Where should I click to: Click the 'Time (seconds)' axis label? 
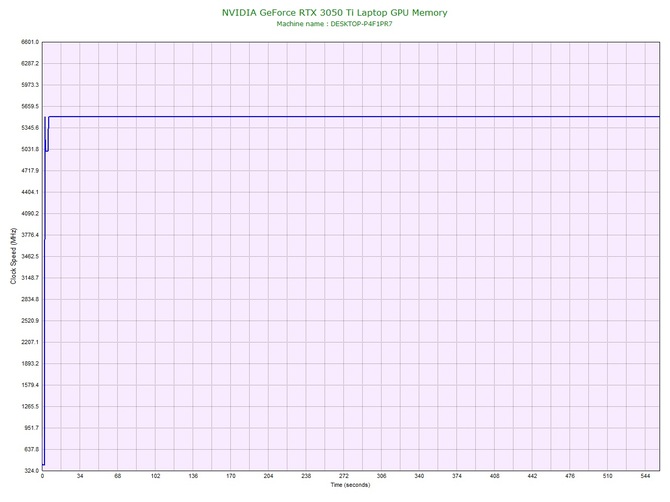(350, 485)
